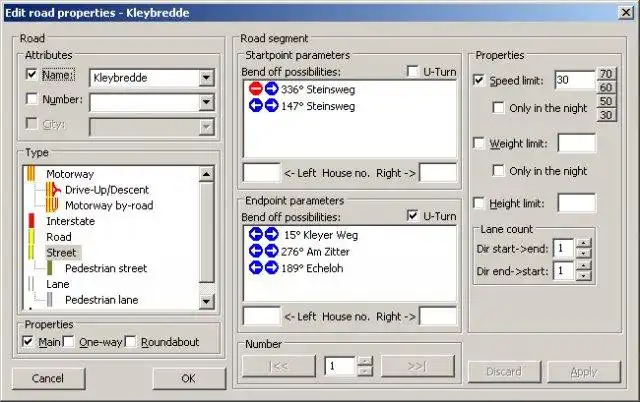Click the red no-entry icon for 336° Steinsweg
This screenshot has height=402, width=640.
coord(256,89)
